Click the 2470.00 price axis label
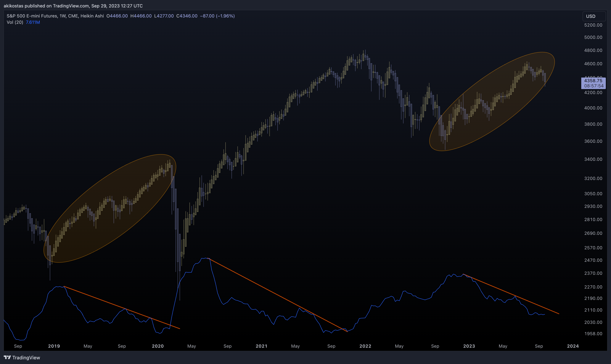This screenshot has height=364, width=611. pos(593,260)
